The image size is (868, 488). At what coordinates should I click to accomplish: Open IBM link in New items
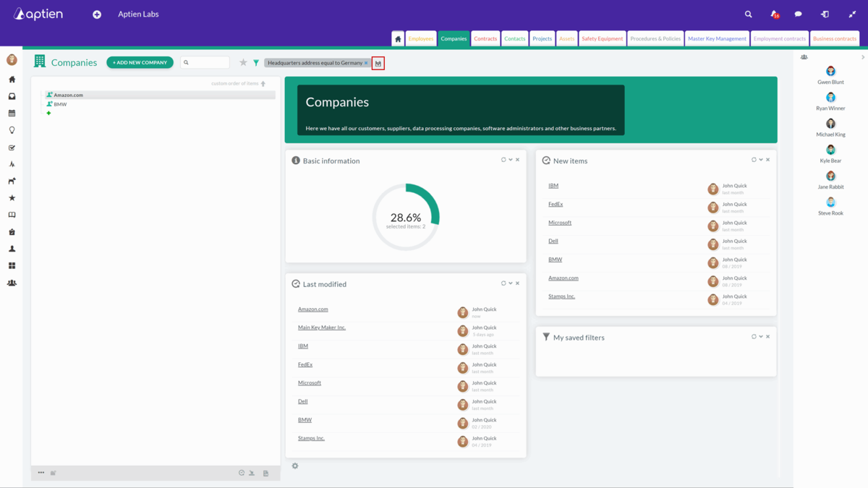click(553, 186)
